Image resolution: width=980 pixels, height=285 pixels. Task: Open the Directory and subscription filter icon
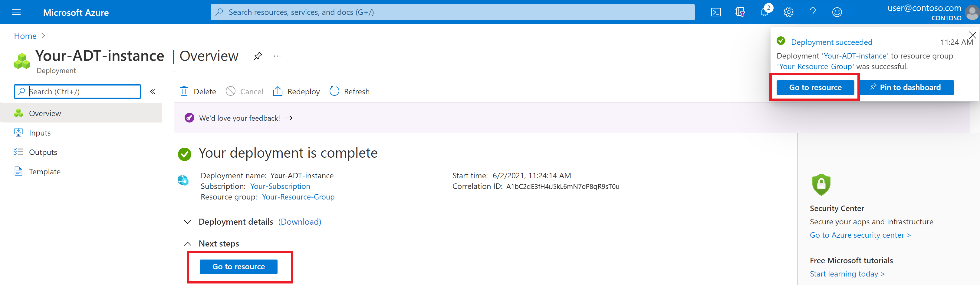[740, 12]
